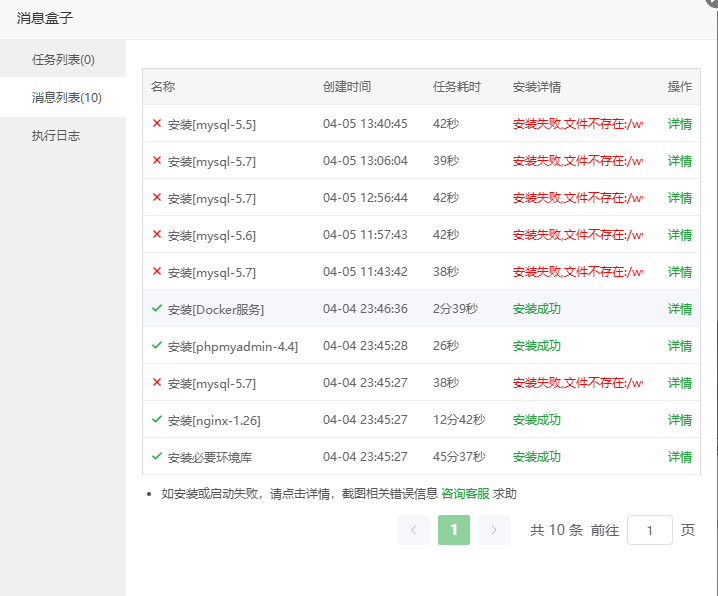Select page 1 button

(454, 530)
